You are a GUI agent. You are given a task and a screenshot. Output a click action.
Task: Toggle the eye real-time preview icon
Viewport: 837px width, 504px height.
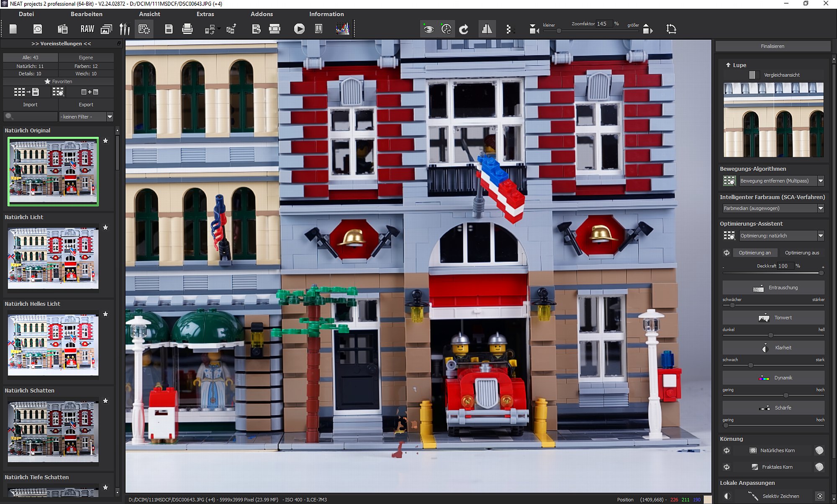pos(428,29)
